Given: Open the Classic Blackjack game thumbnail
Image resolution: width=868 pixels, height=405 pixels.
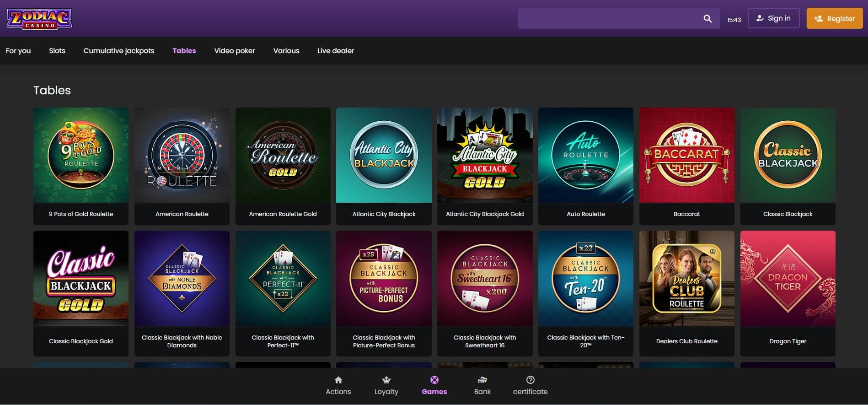Looking at the screenshot, I should [788, 155].
